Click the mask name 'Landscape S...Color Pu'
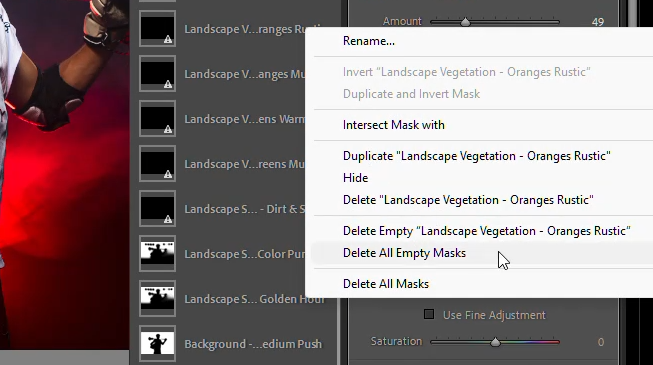 coord(245,254)
